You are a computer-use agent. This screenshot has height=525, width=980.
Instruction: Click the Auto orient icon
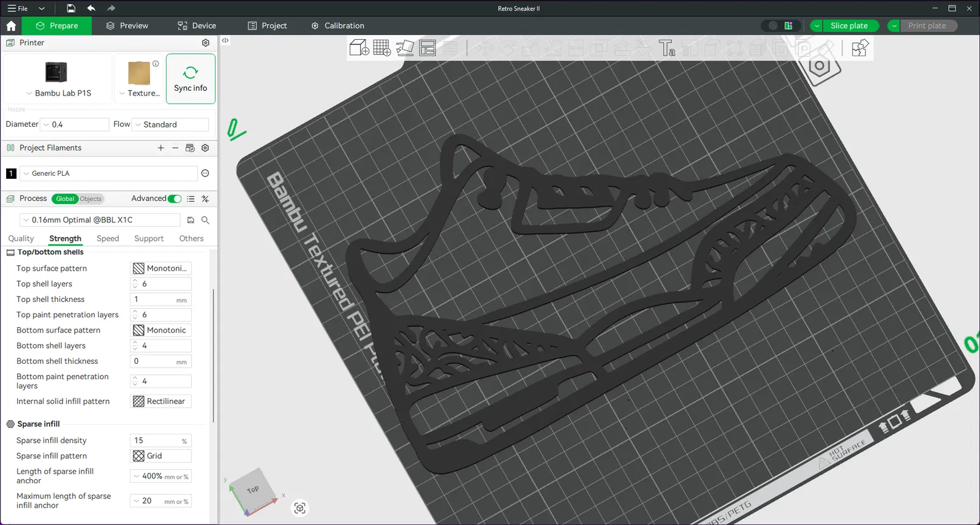tap(405, 48)
